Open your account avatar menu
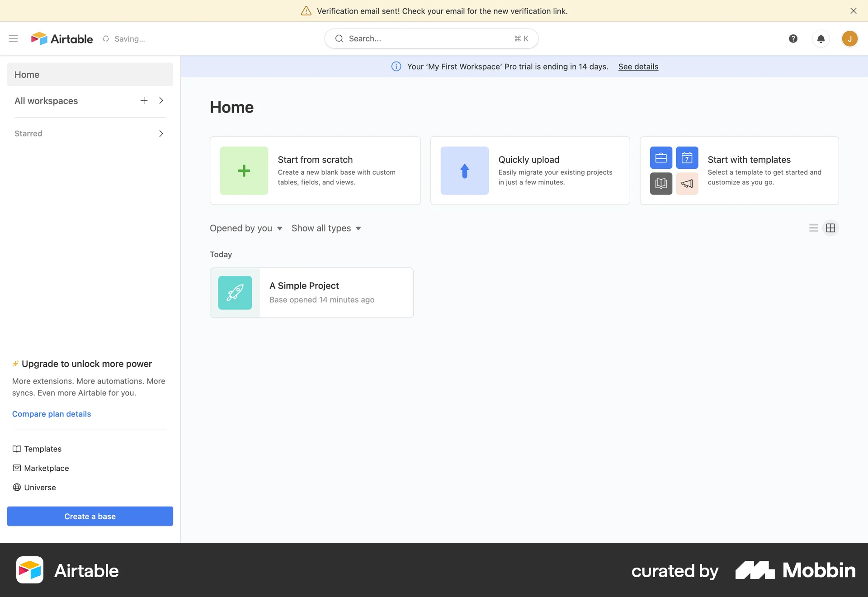 pyautogui.click(x=850, y=39)
